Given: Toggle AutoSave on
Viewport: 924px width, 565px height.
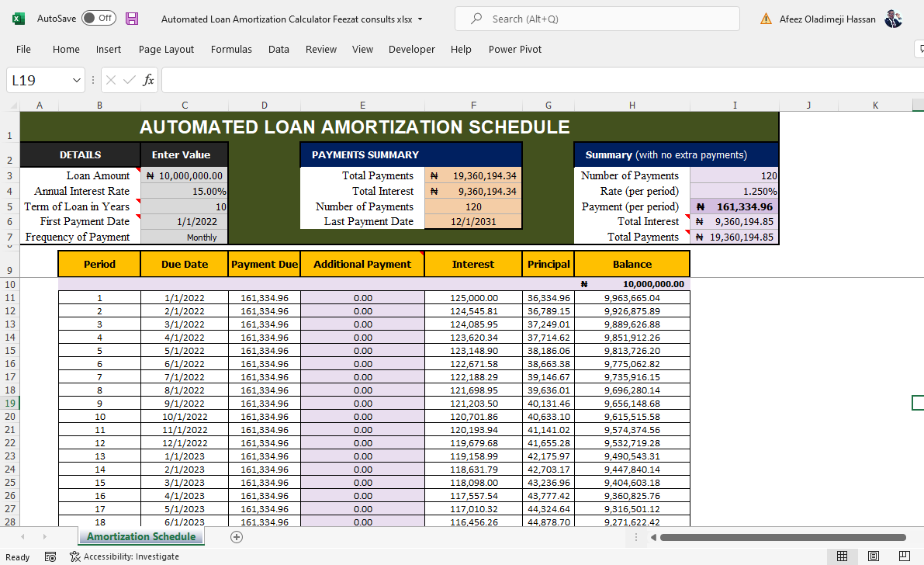Looking at the screenshot, I should coord(99,17).
